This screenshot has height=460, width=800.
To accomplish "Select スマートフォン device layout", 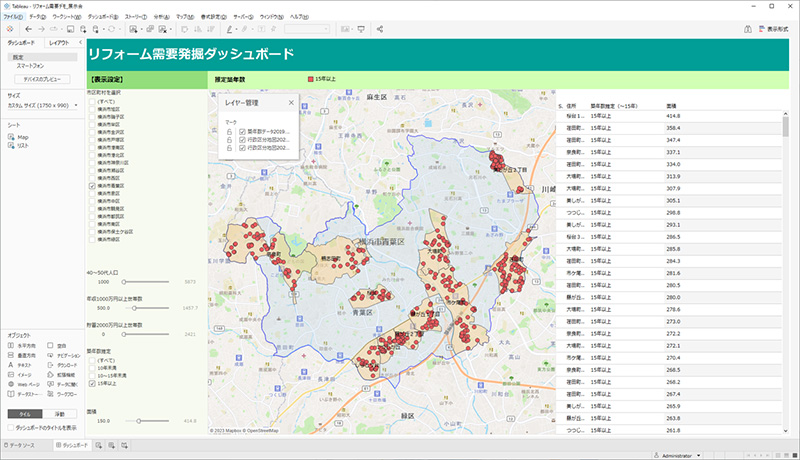I will [30, 66].
